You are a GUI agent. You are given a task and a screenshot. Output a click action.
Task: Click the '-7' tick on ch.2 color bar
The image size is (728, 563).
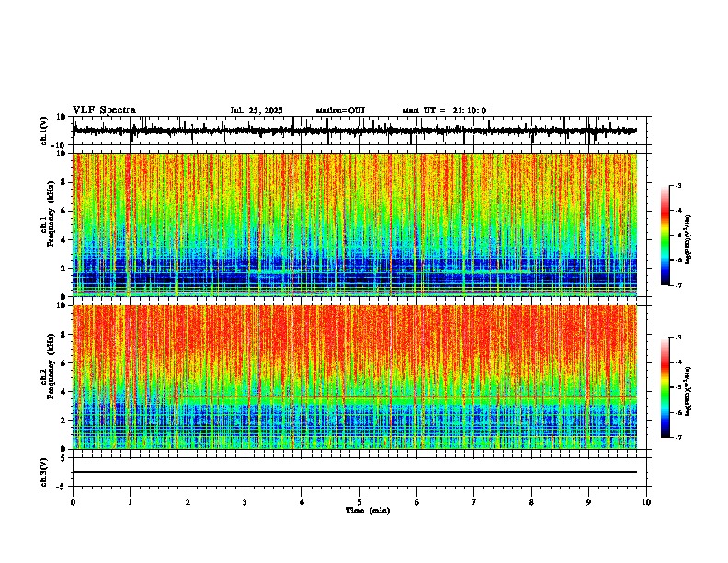[x=678, y=438]
